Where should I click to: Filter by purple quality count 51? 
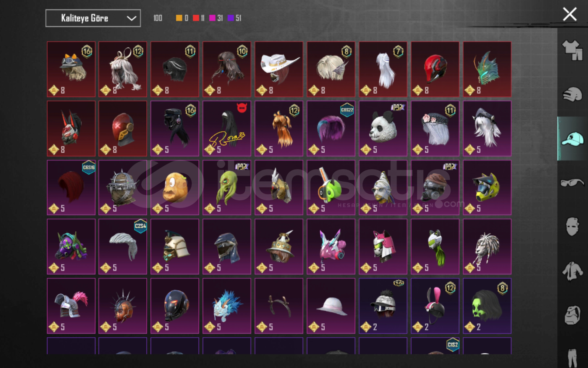point(234,18)
